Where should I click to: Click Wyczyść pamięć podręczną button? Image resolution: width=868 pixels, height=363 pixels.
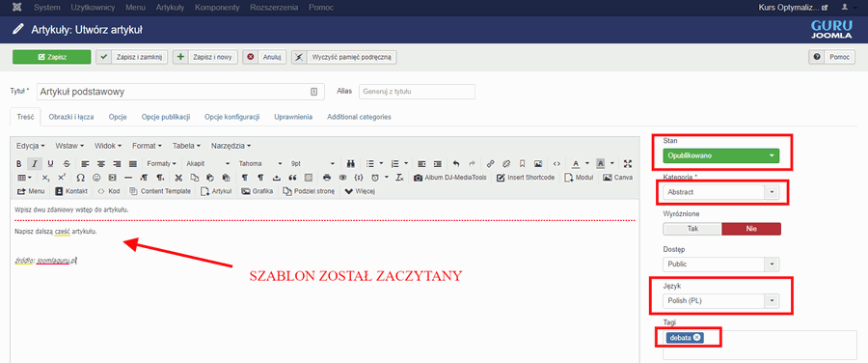coord(343,57)
